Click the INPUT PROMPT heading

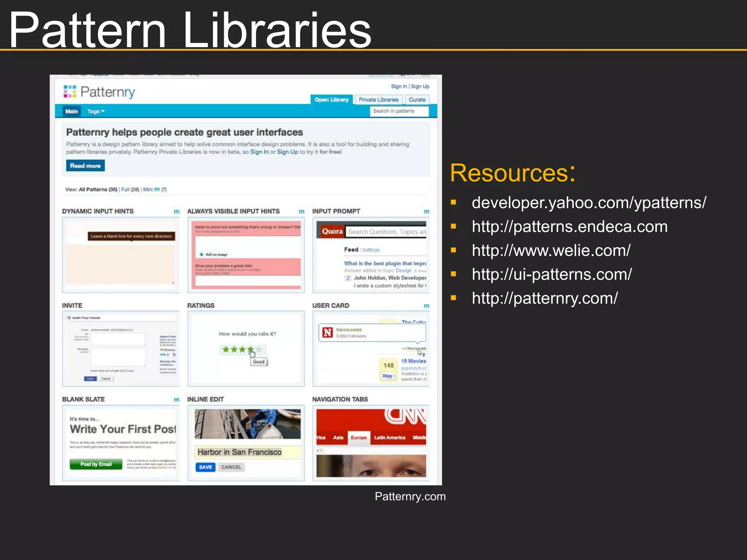point(336,211)
